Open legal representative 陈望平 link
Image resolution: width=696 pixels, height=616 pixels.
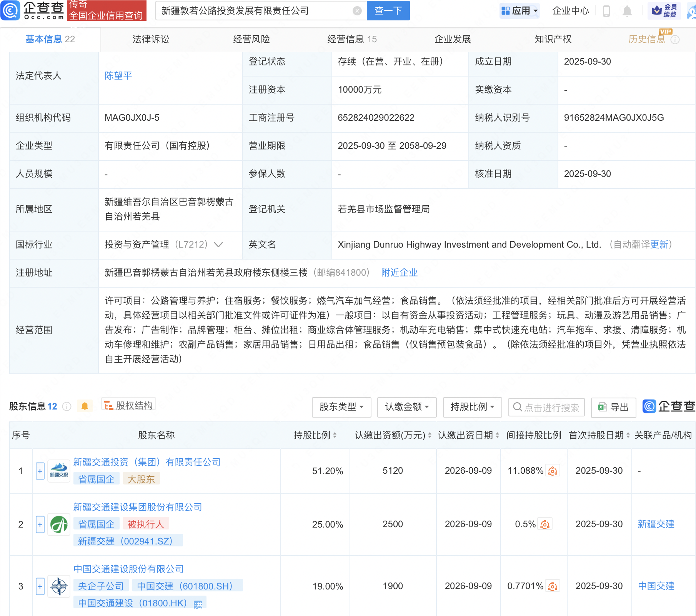pyautogui.click(x=118, y=76)
